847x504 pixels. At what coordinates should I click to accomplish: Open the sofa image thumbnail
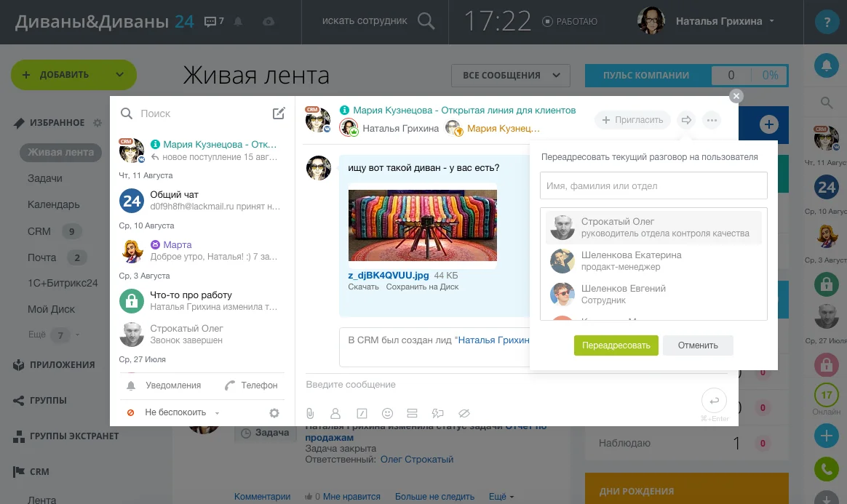(422, 225)
